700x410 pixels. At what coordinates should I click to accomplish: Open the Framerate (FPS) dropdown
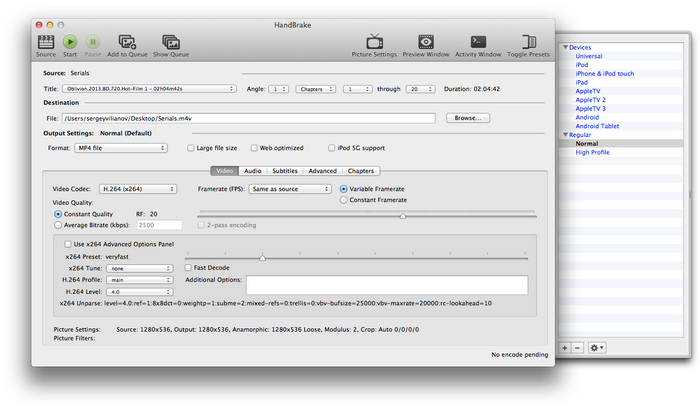[291, 188]
